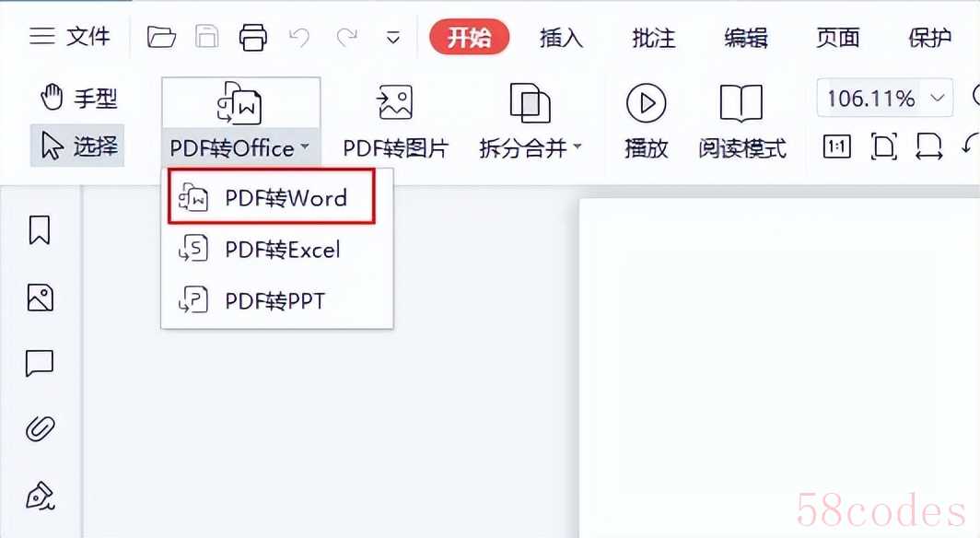Expand the 拆分合并 dropdown arrow

[577, 146]
